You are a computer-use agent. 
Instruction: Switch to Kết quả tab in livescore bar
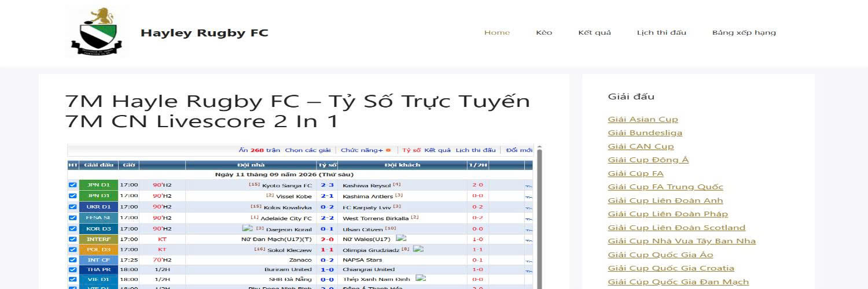(x=437, y=150)
